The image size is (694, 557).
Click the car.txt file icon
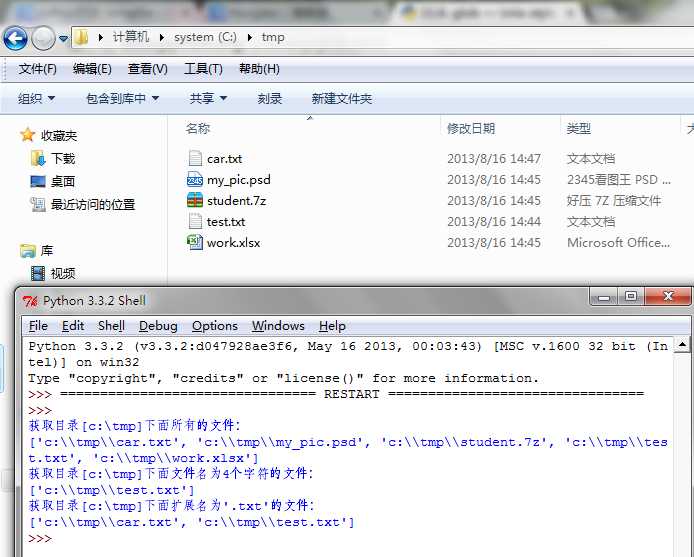[195, 159]
